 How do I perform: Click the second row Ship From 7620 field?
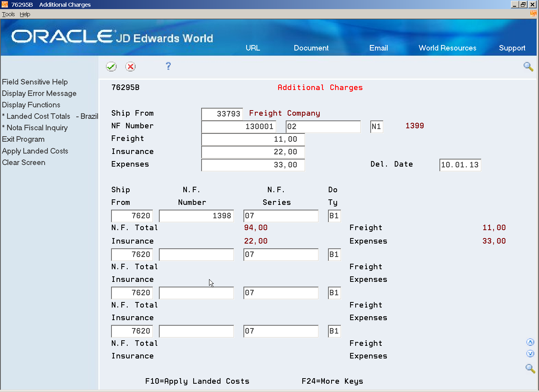point(132,254)
